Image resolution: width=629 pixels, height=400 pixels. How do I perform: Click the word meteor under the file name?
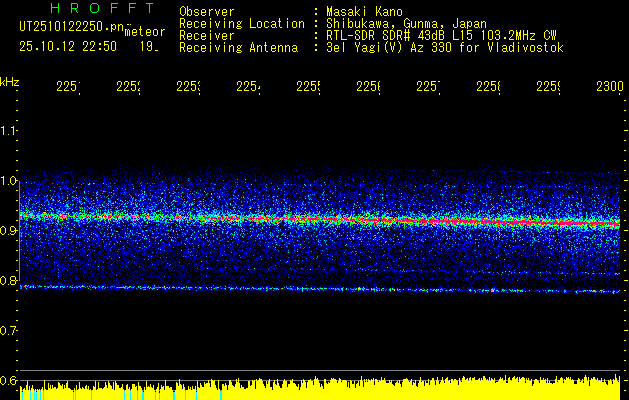tap(145, 32)
